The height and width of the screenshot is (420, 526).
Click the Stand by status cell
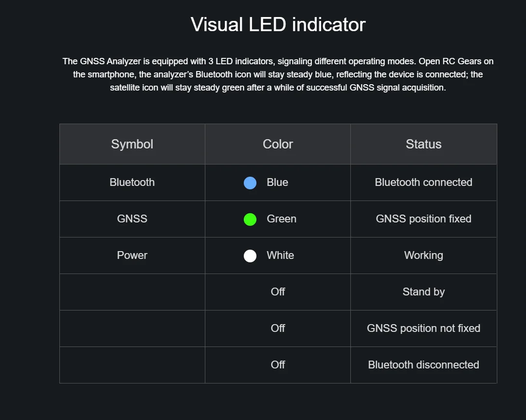click(423, 292)
